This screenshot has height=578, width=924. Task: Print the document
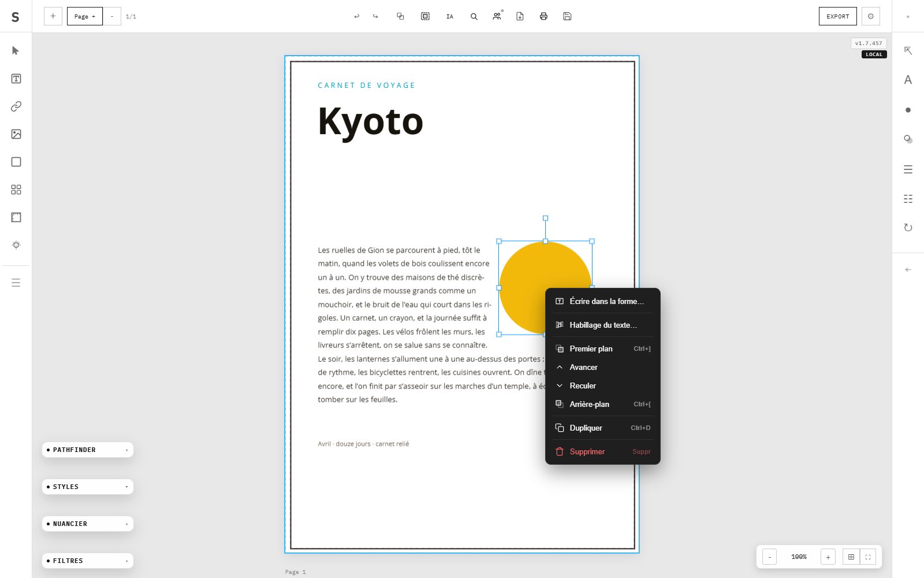pos(543,16)
